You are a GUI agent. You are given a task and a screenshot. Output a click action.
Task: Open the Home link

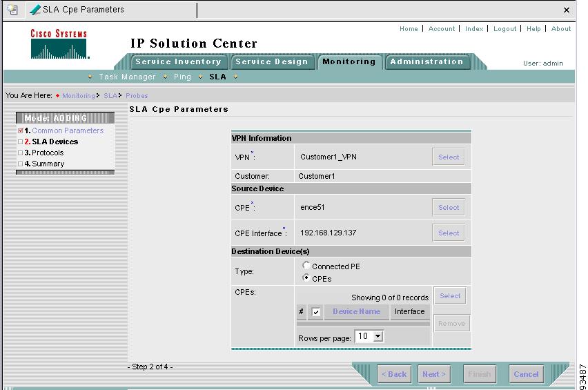409,29
